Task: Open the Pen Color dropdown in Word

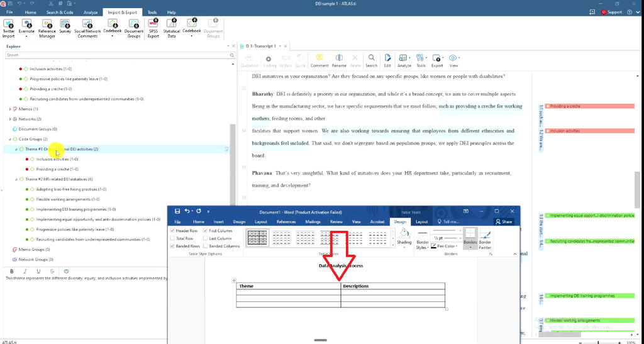Action: pos(445,246)
